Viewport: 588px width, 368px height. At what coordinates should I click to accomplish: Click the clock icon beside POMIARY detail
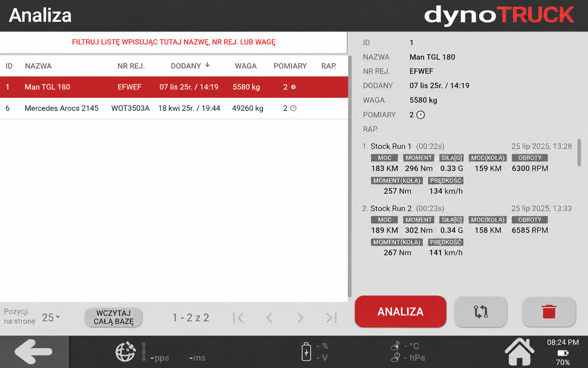tap(420, 115)
